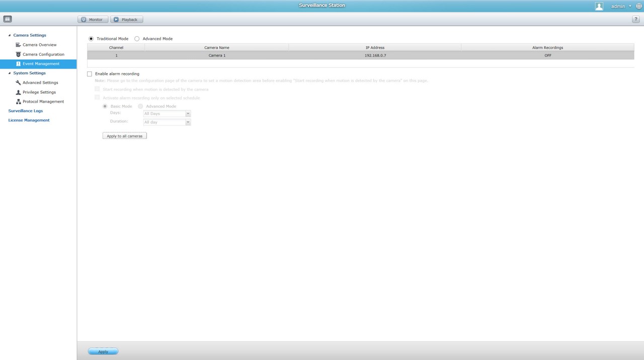Click the IP Address column header

[375, 47]
